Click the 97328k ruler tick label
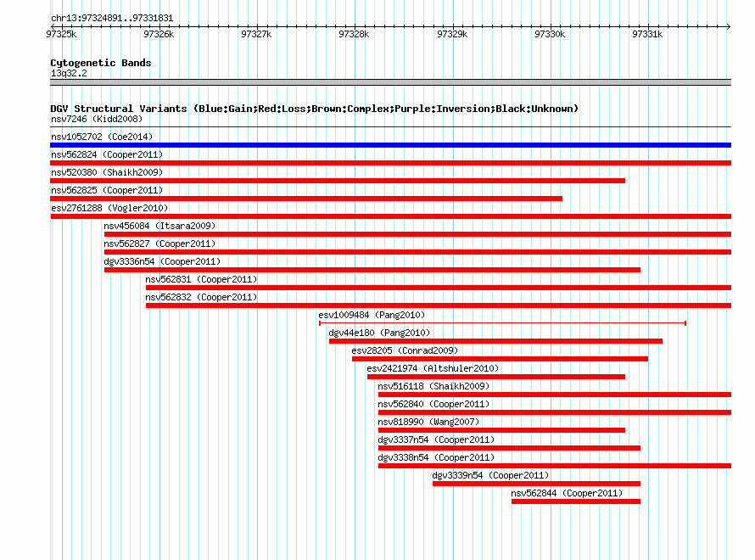The image size is (755, 560). 354,34
